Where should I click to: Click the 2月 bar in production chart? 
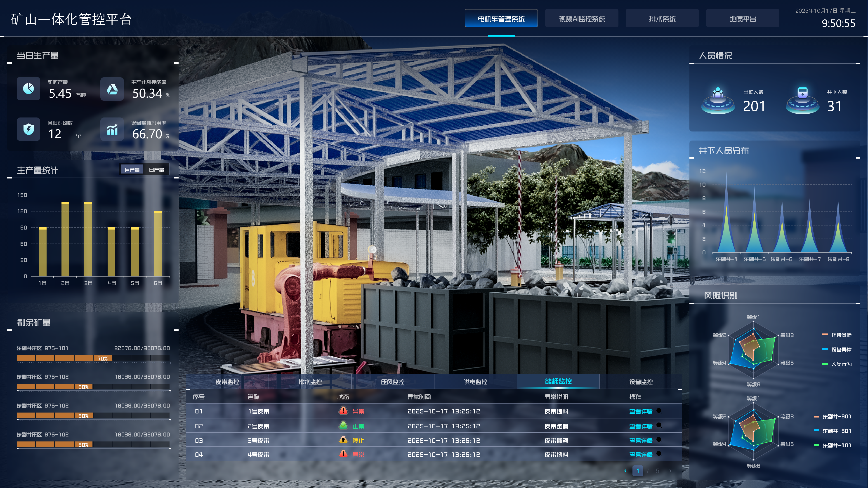65,239
